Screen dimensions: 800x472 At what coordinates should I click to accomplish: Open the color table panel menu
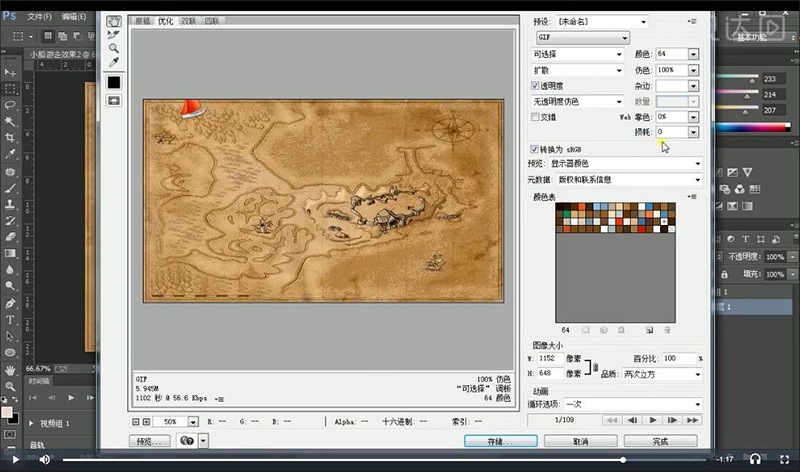click(x=691, y=196)
